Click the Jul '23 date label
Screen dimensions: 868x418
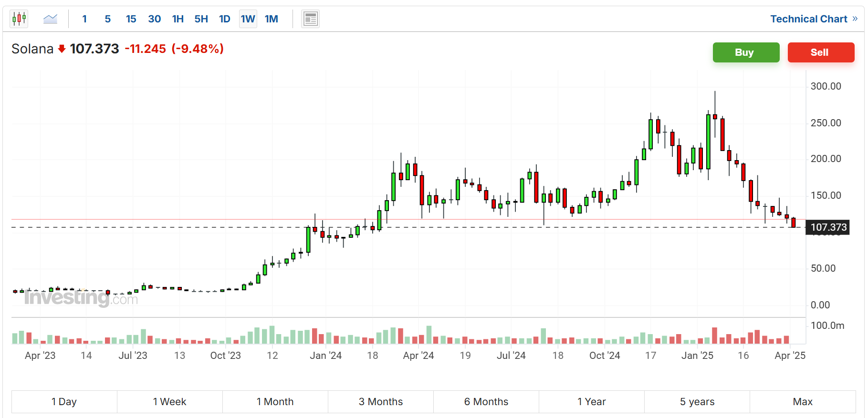click(x=133, y=356)
